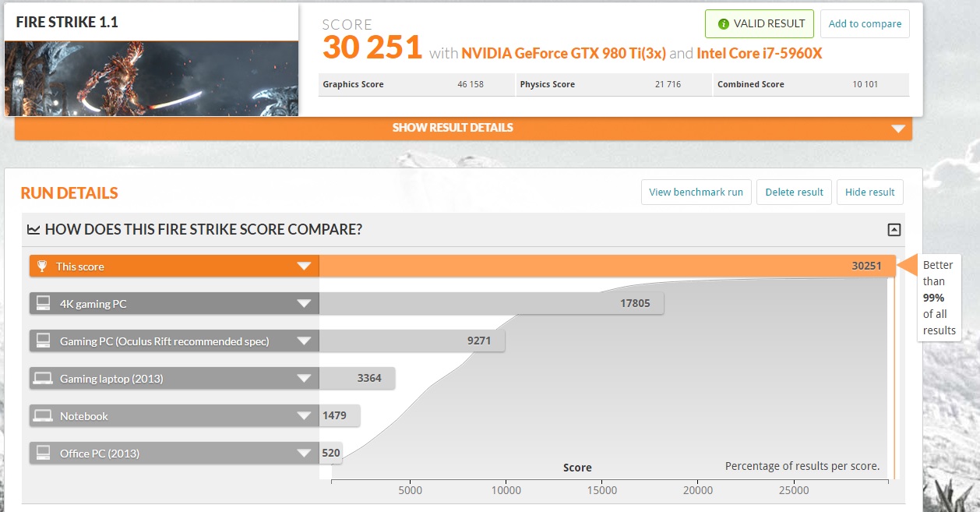Screen dimensions: 980x512
Task: Click the Fire Strike 1.1 title
Action: 67,22
